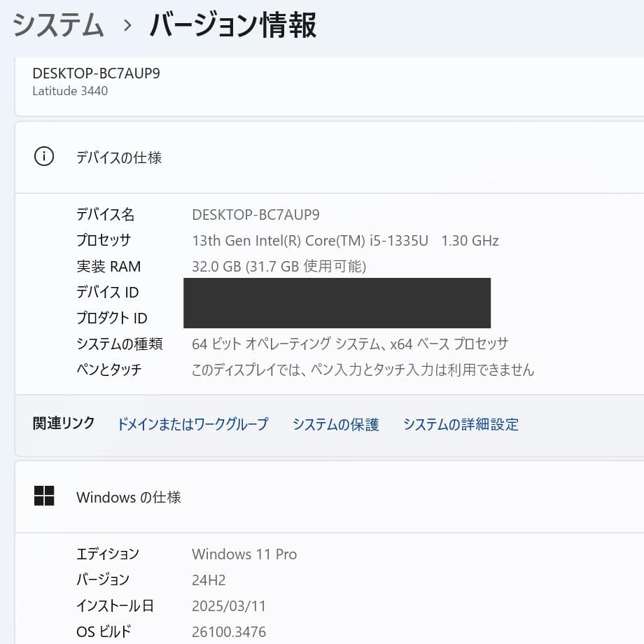The width and height of the screenshot is (644, 644).
Task: Select the processor value i5-1335U
Action: [345, 241]
